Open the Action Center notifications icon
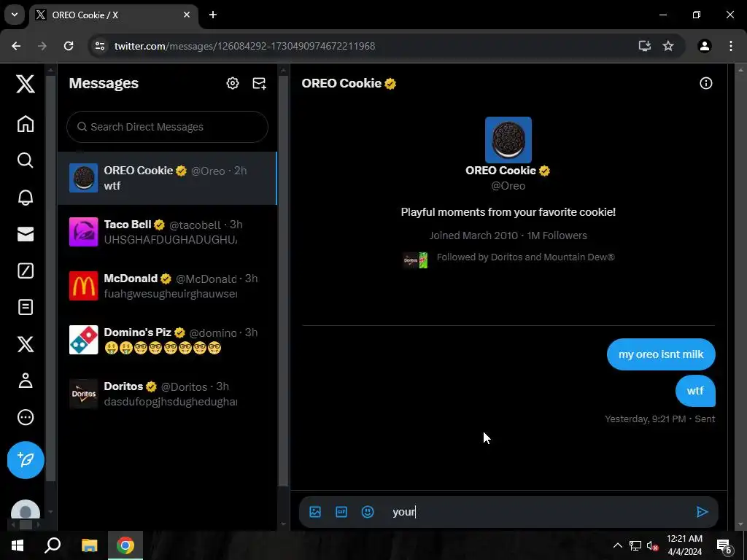The image size is (747, 560). [x=724, y=545]
